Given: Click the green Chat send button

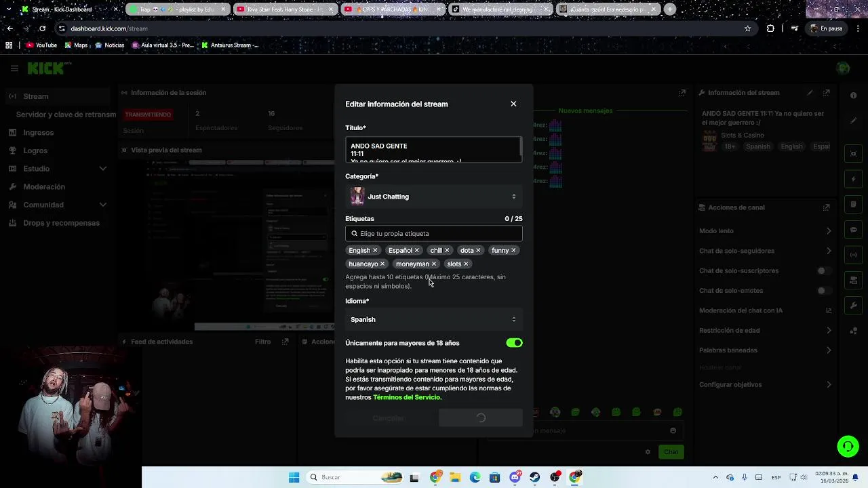Looking at the screenshot, I should click(671, 452).
